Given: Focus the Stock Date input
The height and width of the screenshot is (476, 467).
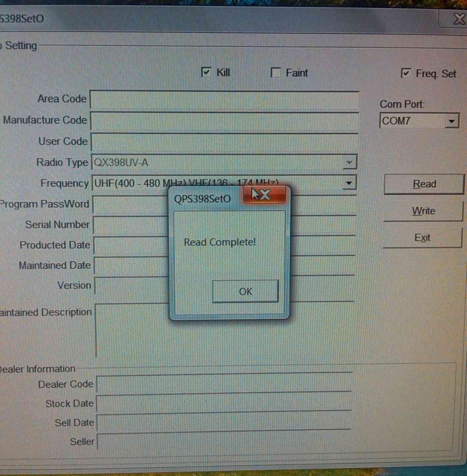Looking at the screenshot, I should pos(224,403).
